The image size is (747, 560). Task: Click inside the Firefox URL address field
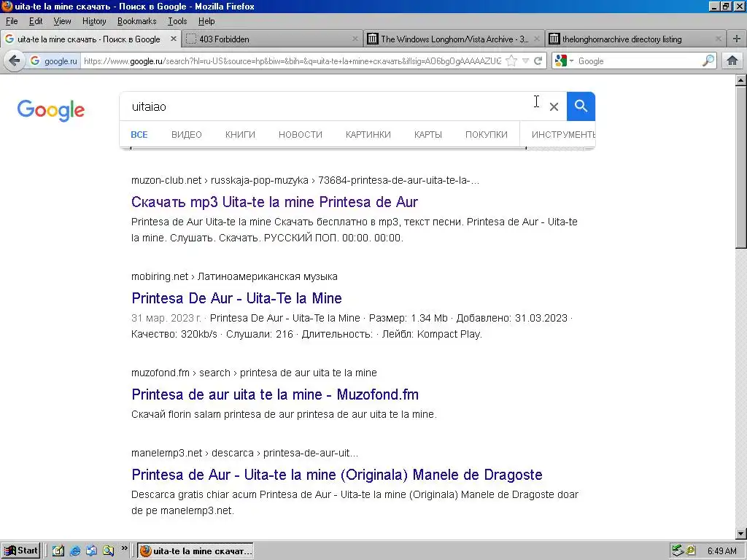pyautogui.click(x=292, y=61)
